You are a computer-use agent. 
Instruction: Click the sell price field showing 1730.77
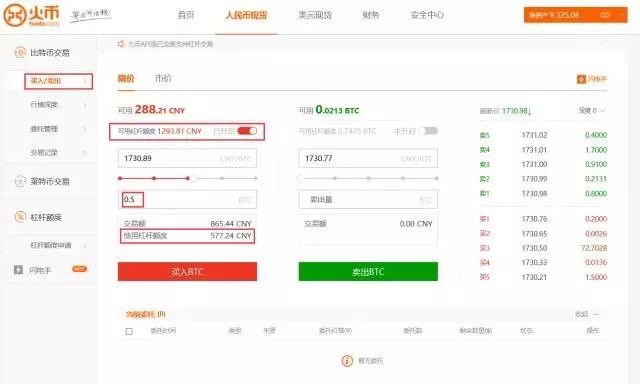coord(368,158)
